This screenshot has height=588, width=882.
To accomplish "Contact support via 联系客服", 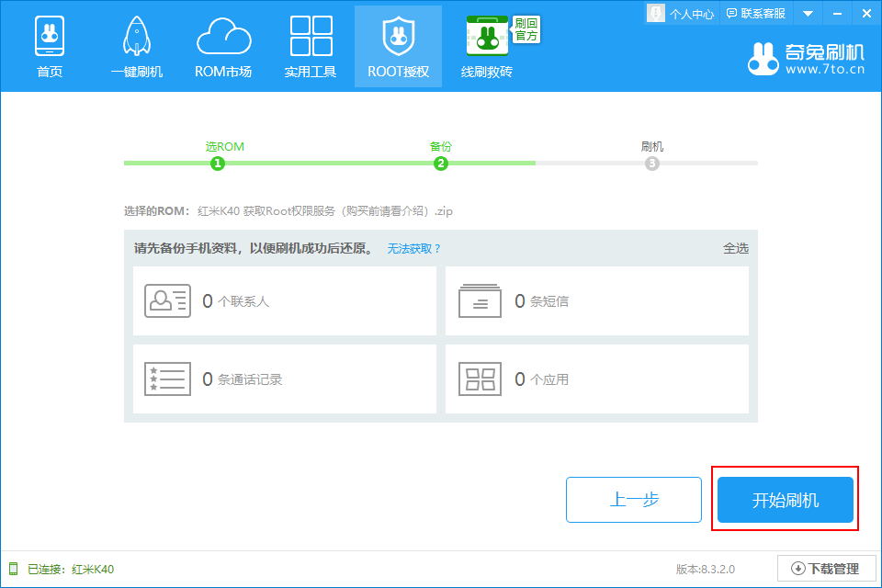I will 756,14.
